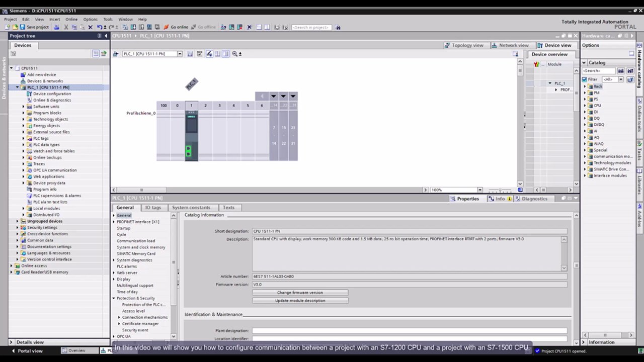Click the Portal view button

coord(27,351)
